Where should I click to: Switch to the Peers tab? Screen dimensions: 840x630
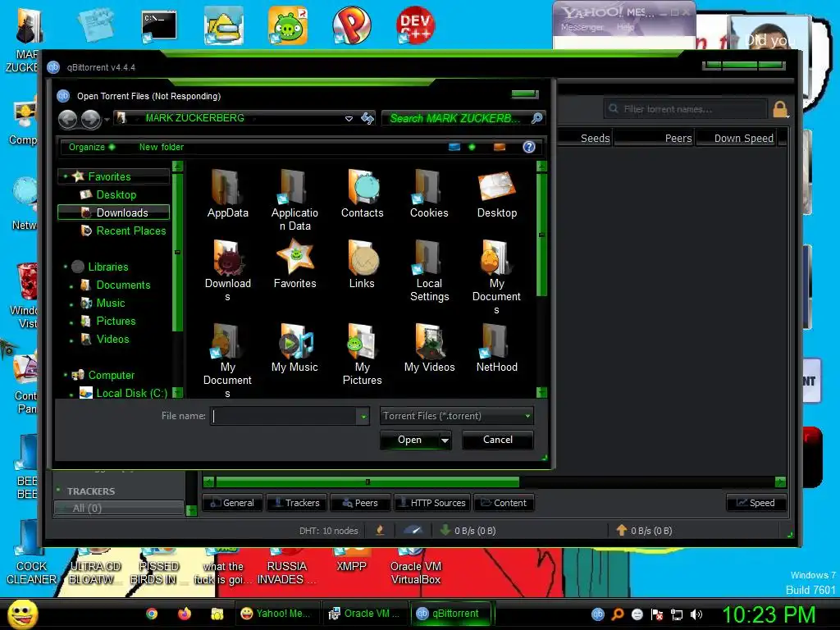point(361,503)
